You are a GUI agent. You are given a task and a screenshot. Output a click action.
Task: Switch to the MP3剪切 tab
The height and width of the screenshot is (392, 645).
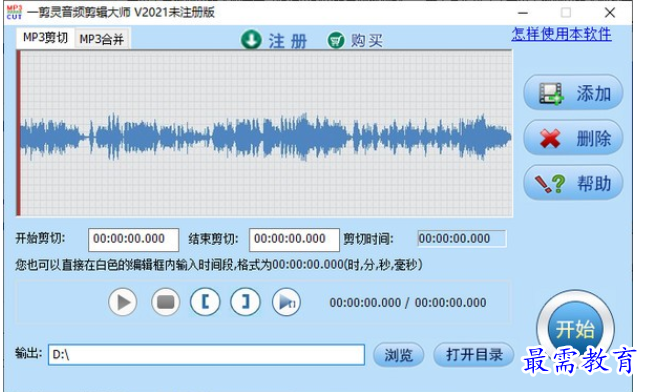click(45, 38)
